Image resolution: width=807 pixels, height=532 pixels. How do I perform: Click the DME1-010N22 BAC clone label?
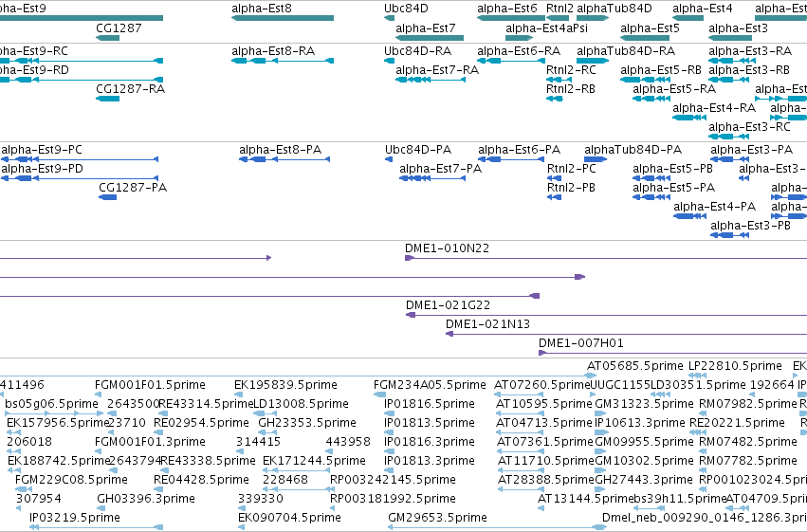(448, 248)
